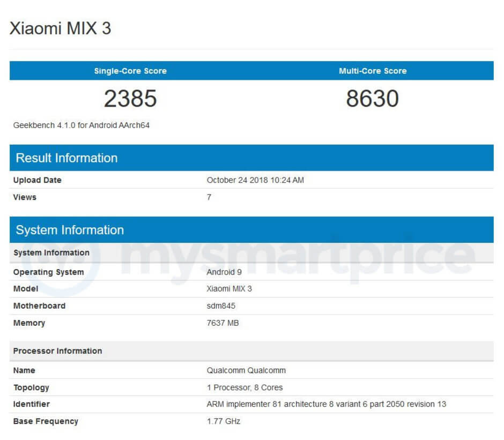Click the Processor Information subheading

point(57,351)
